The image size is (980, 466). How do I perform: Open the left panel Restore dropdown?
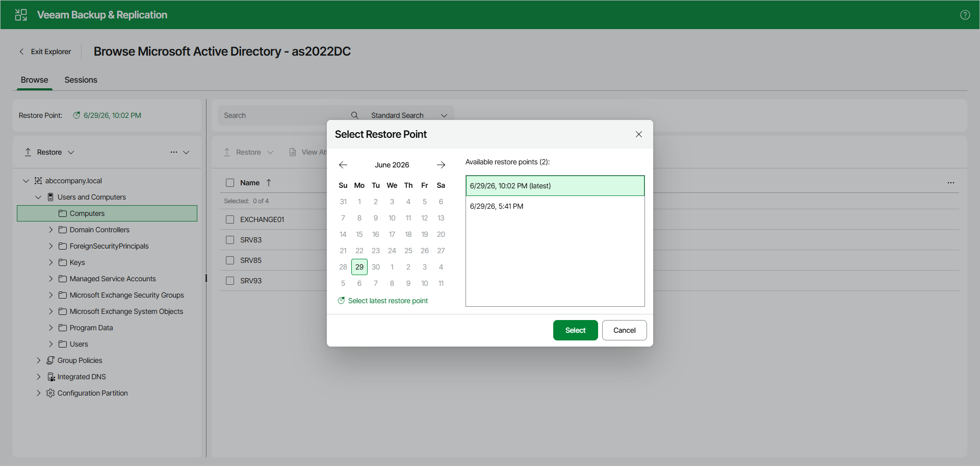pyautogui.click(x=71, y=152)
